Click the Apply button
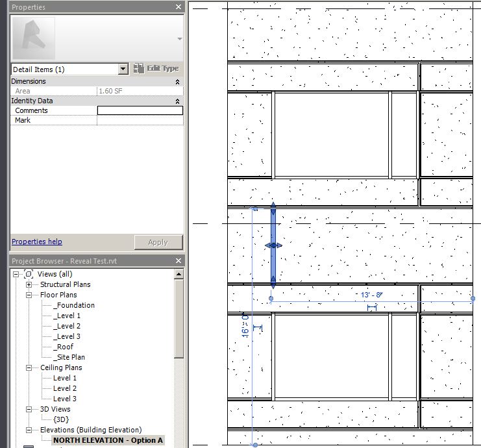Image resolution: width=481 pixels, height=448 pixels. coord(158,242)
